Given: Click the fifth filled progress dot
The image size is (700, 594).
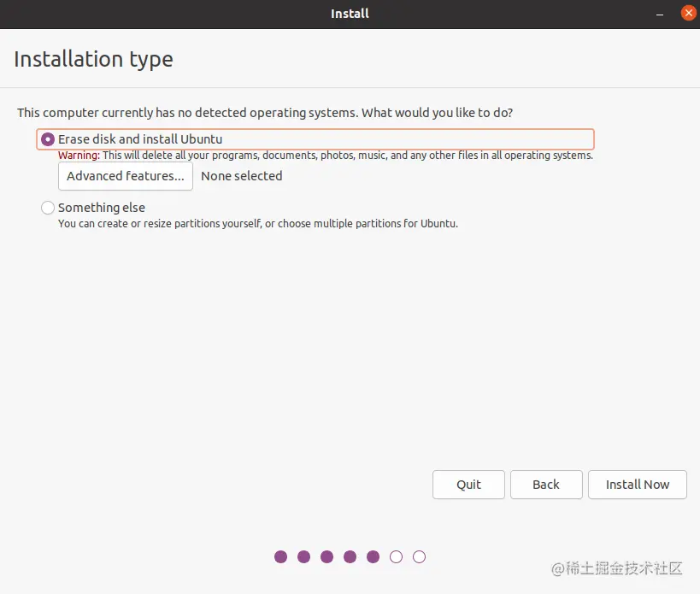Looking at the screenshot, I should coord(374,557).
